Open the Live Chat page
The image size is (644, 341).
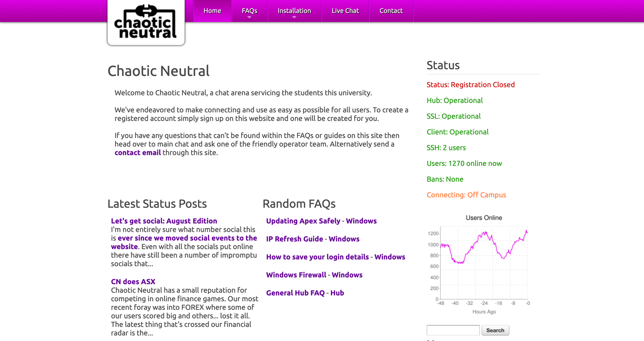(x=345, y=11)
